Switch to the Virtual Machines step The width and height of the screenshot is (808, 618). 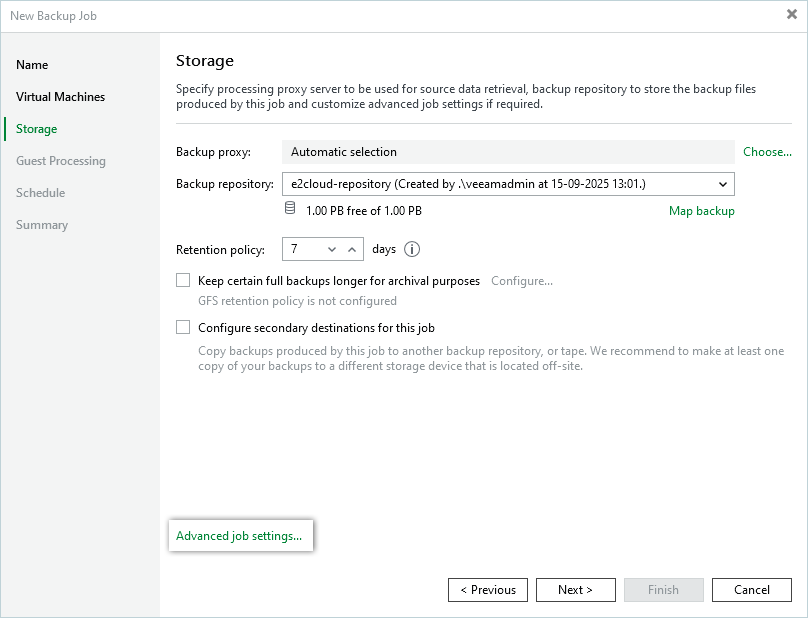click(60, 97)
